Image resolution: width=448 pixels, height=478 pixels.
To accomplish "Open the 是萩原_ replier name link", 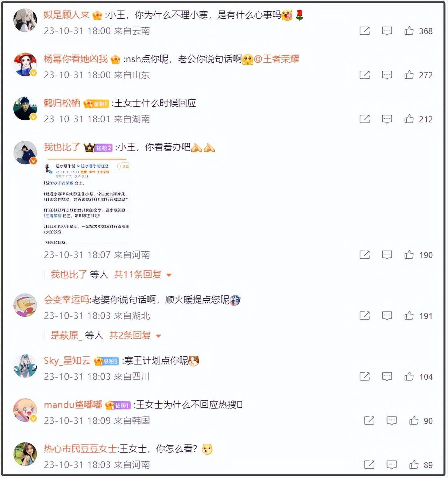I will 66,335.
